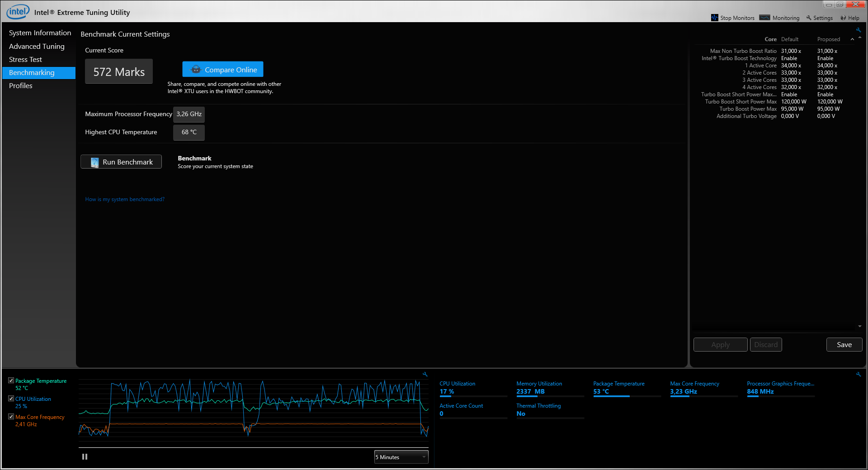The image size is (868, 470).
Task: Open Help via the question mark icon
Action: [843, 18]
